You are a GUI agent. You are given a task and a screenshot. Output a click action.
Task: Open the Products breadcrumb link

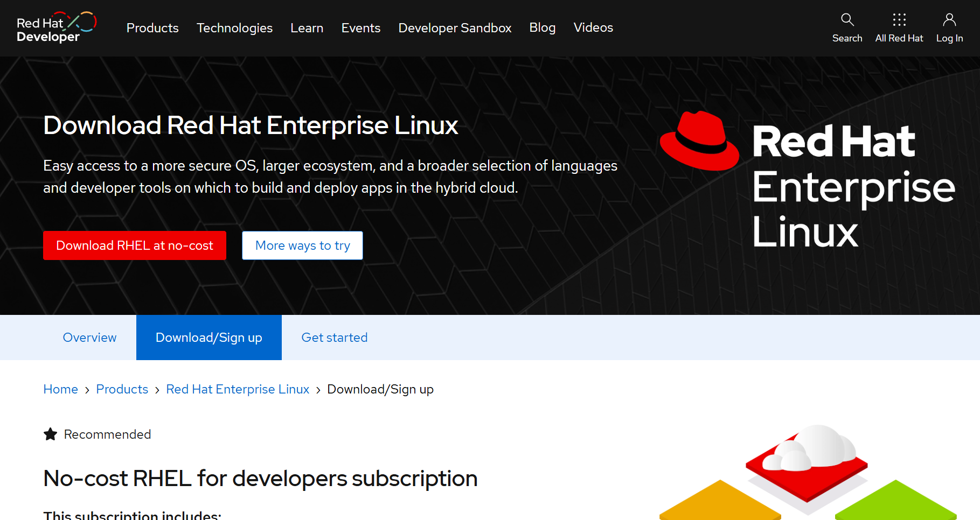coord(122,389)
